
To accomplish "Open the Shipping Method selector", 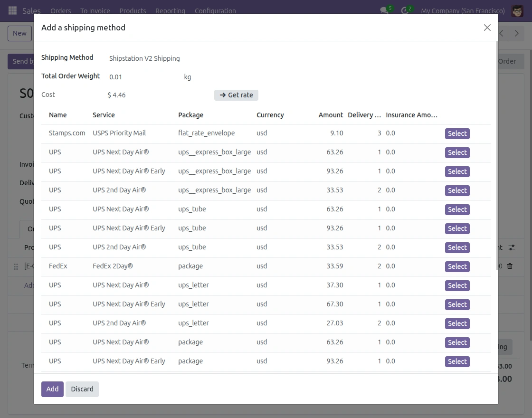I will (x=145, y=58).
